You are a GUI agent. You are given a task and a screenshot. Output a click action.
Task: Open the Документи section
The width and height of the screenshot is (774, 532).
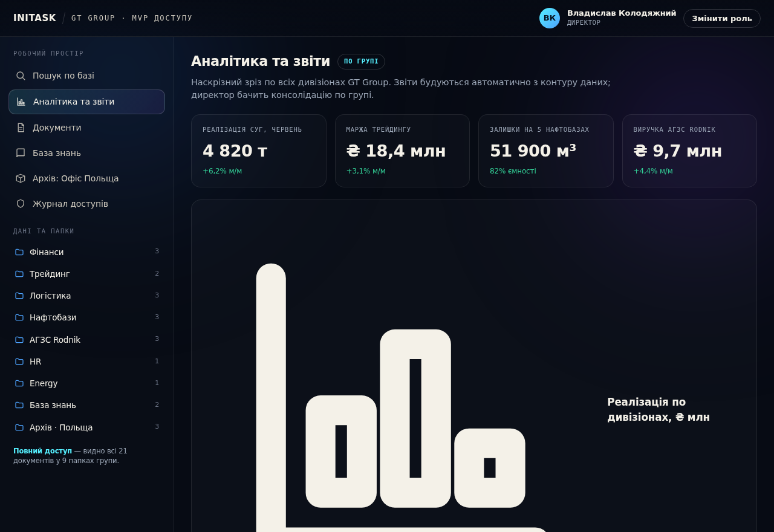coord(86,128)
